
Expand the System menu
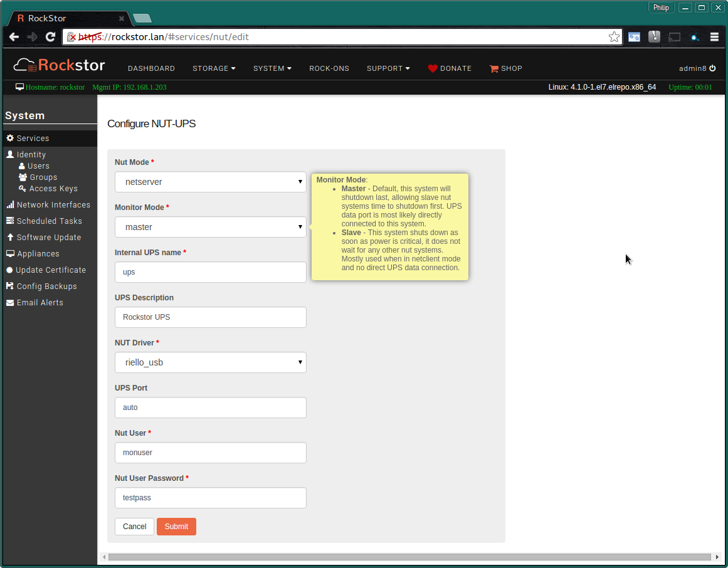[272, 68]
